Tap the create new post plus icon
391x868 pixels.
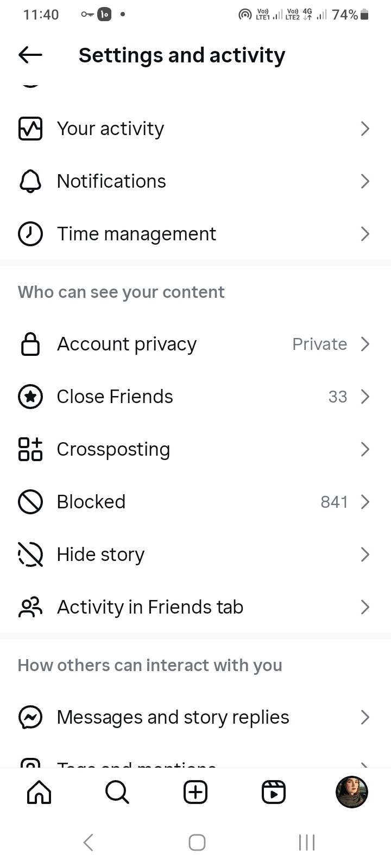195,792
